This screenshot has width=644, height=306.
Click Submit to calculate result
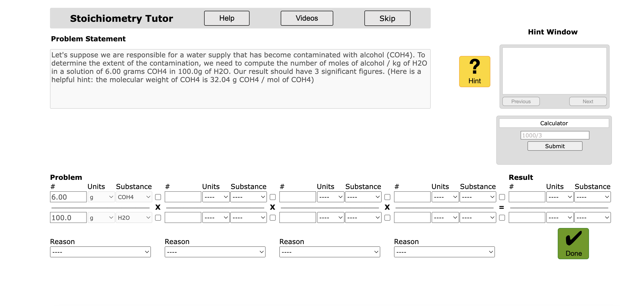(555, 146)
